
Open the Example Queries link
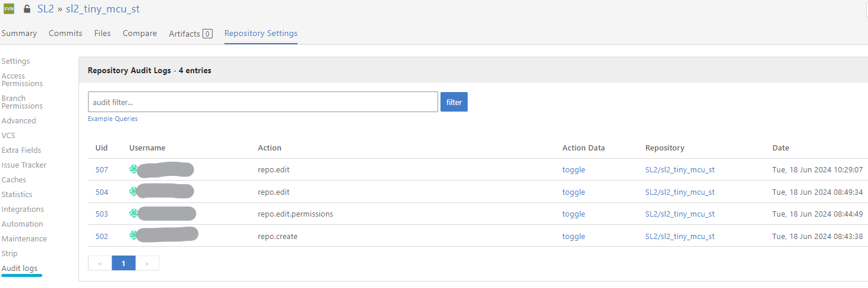[113, 119]
